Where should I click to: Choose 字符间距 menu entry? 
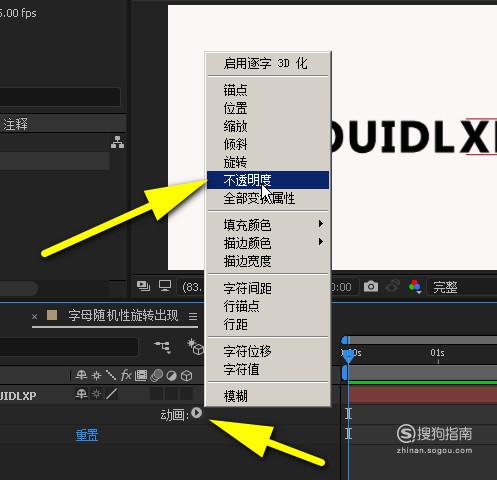click(x=268, y=288)
